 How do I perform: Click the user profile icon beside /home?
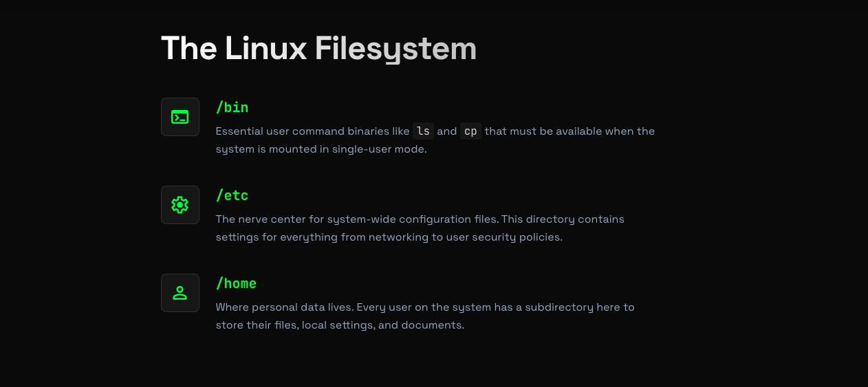pos(180,293)
